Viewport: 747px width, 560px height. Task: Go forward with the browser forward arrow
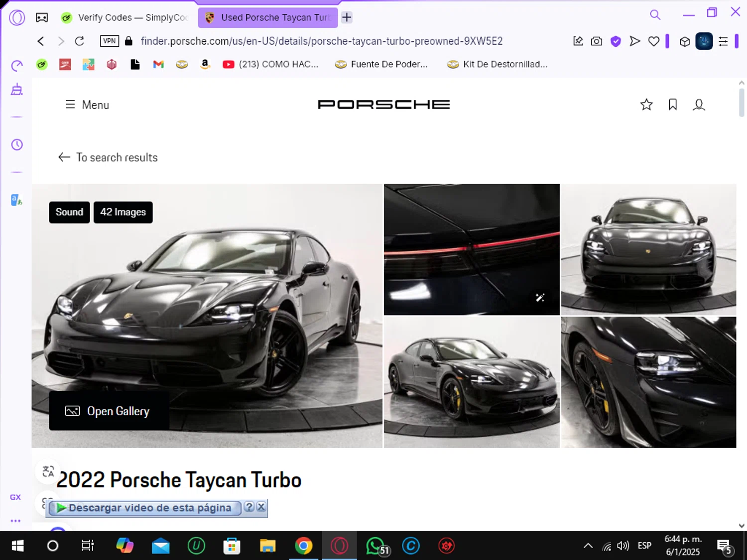click(61, 41)
